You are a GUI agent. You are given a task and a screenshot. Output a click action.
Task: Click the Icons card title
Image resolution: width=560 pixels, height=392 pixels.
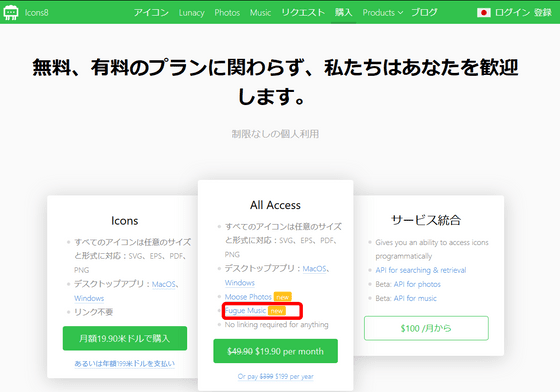point(125,221)
